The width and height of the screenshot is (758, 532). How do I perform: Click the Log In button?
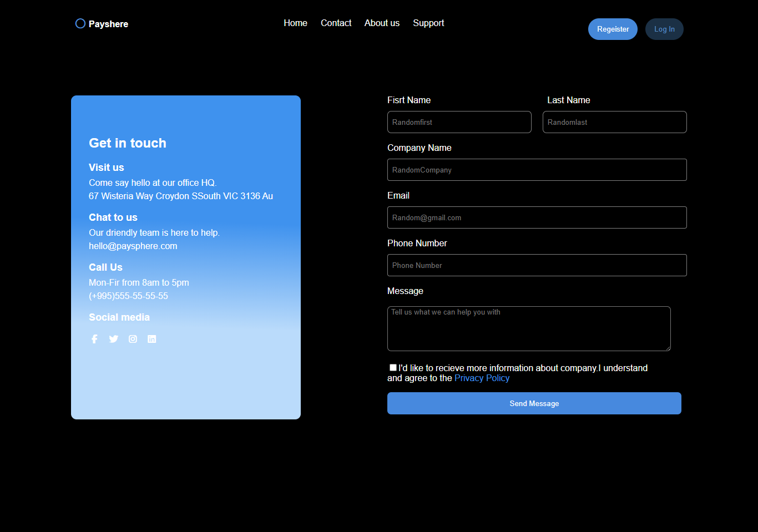point(664,29)
